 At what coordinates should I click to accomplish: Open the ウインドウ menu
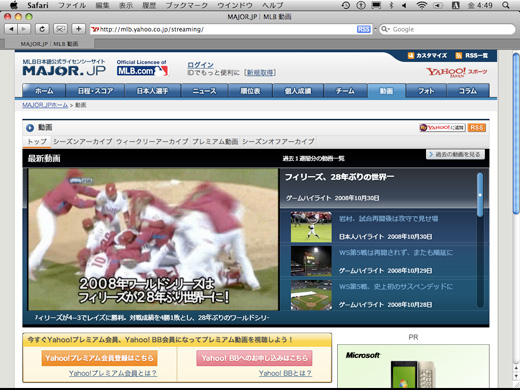[x=235, y=5]
